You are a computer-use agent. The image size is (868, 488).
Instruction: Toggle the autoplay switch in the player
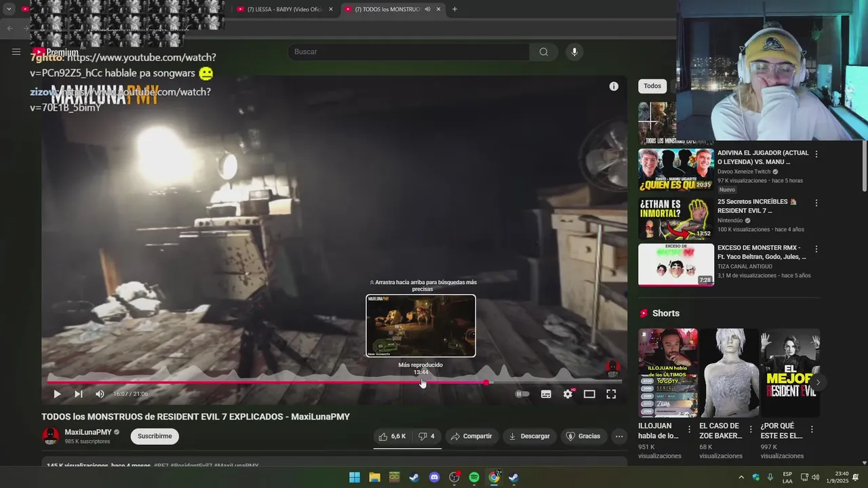pyautogui.click(x=522, y=394)
